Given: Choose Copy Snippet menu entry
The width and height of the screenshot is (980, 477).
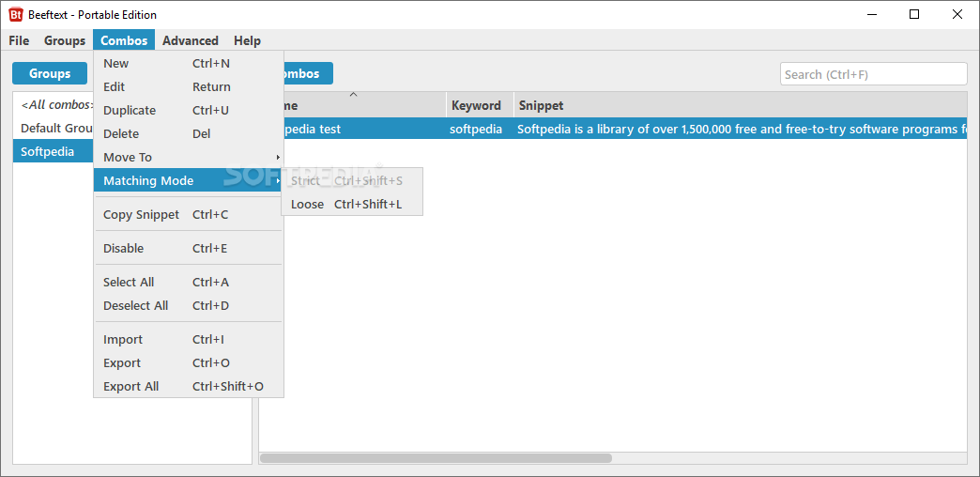Looking at the screenshot, I should (189, 214).
